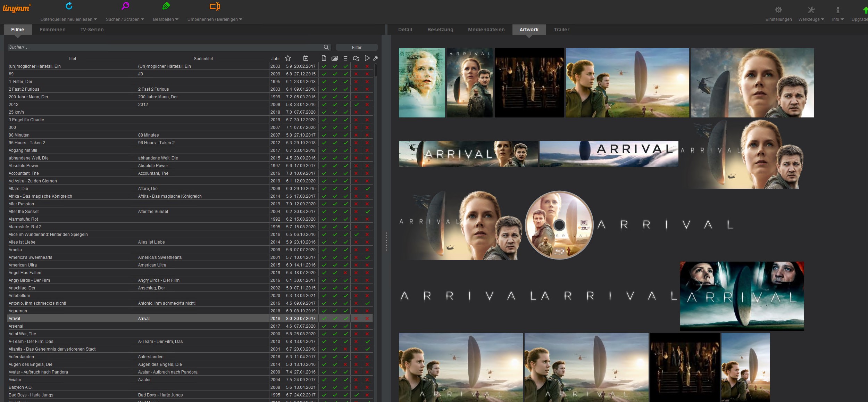
Task: Click the magenta search and scrape icon
Action: click(x=125, y=6)
